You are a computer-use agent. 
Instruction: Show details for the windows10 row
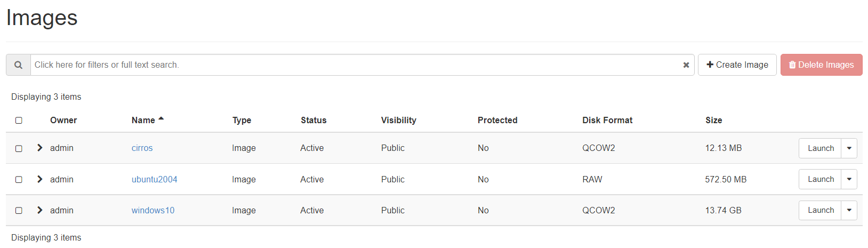point(39,210)
